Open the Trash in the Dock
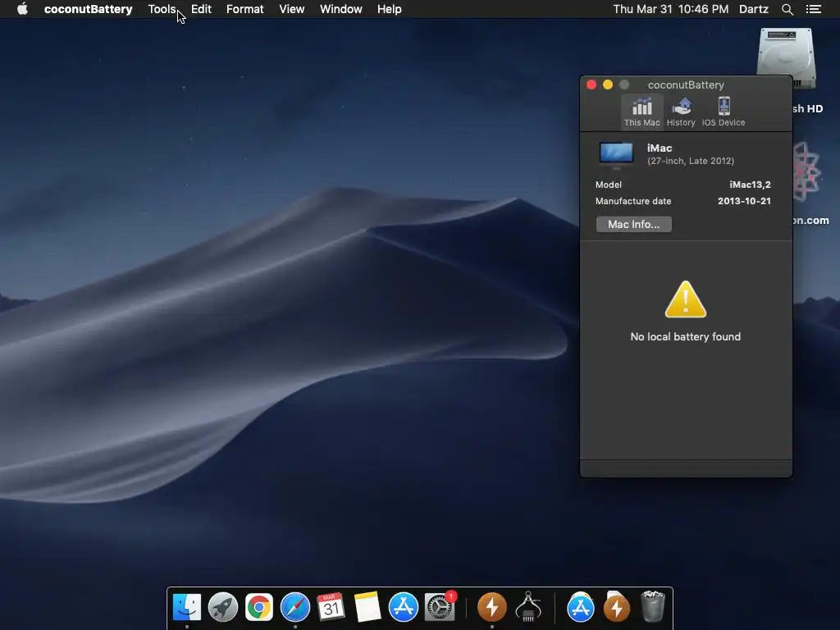This screenshot has width=840, height=630. pos(652,606)
